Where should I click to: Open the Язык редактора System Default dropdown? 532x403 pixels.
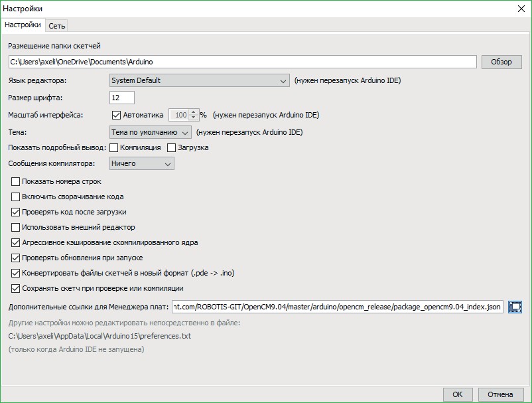click(198, 81)
